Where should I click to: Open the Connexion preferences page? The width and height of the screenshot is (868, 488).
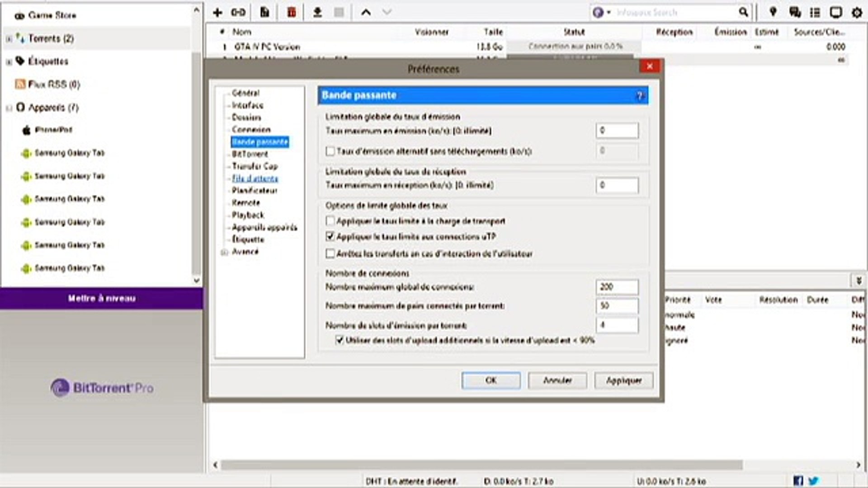point(251,130)
